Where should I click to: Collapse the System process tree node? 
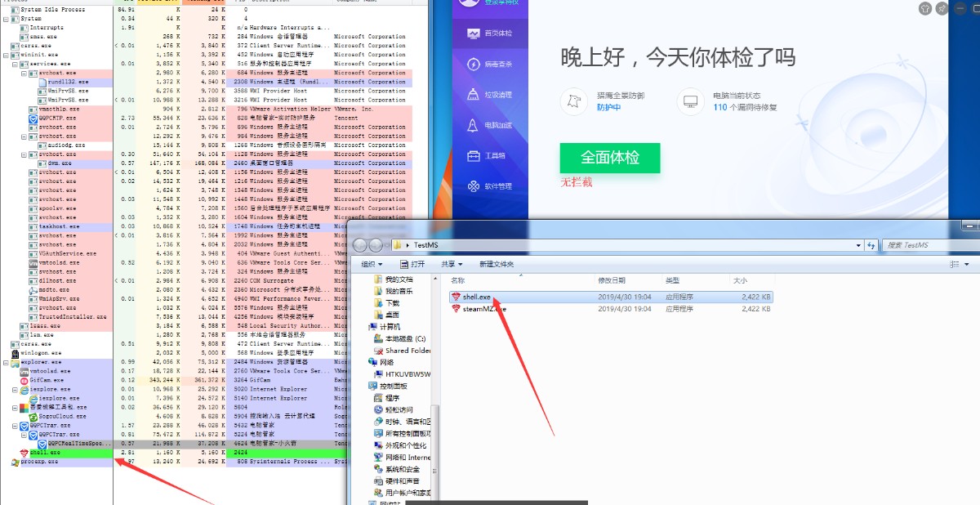[6, 18]
